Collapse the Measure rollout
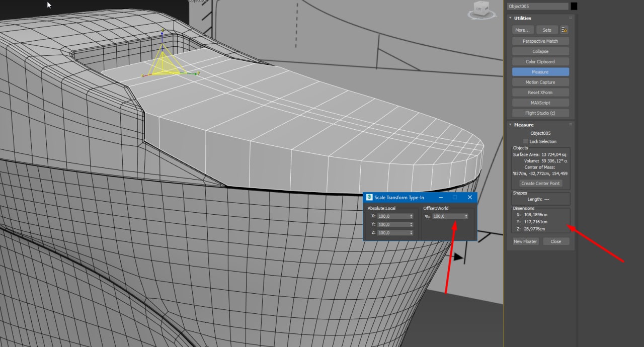 pyautogui.click(x=511, y=125)
